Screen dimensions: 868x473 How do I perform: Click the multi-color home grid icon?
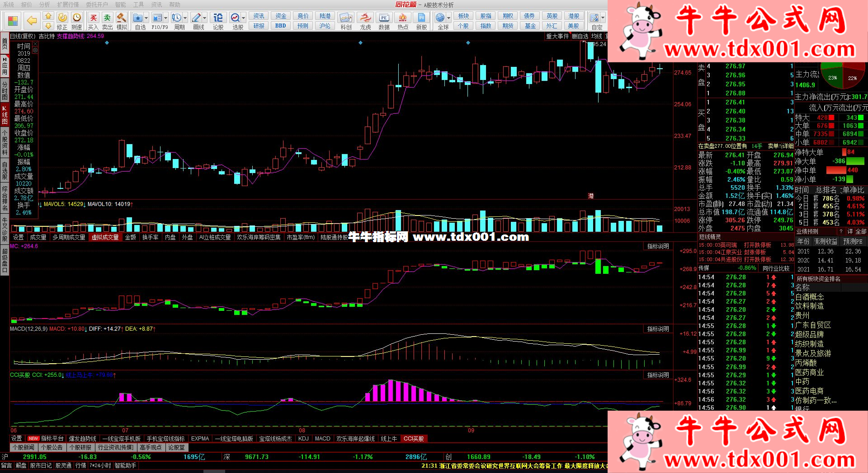(x=13, y=21)
